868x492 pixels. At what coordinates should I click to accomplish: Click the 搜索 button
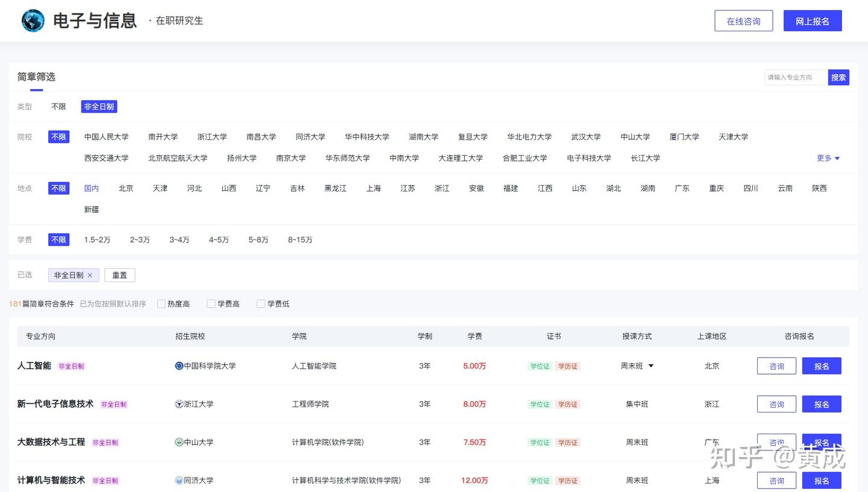point(838,77)
